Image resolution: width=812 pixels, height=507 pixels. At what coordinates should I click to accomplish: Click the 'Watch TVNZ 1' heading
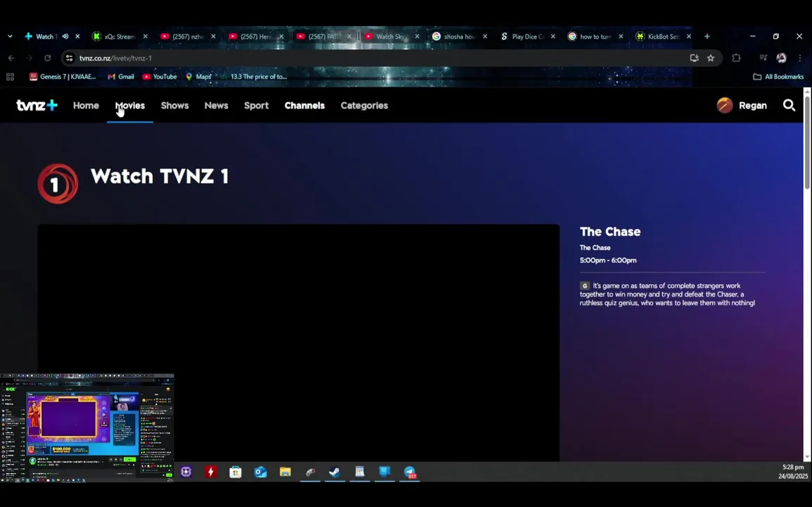click(x=160, y=176)
